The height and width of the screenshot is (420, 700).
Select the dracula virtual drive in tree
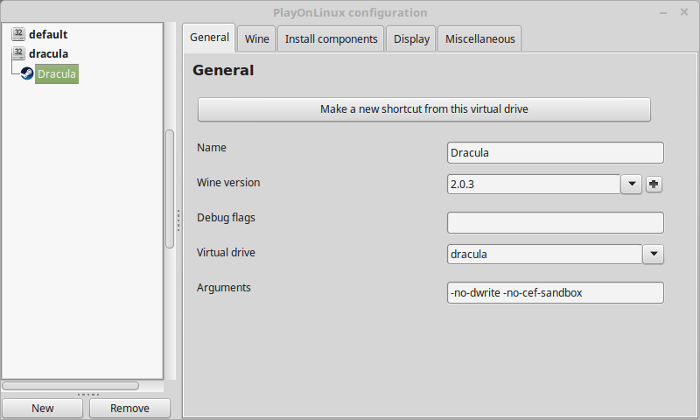tap(48, 54)
